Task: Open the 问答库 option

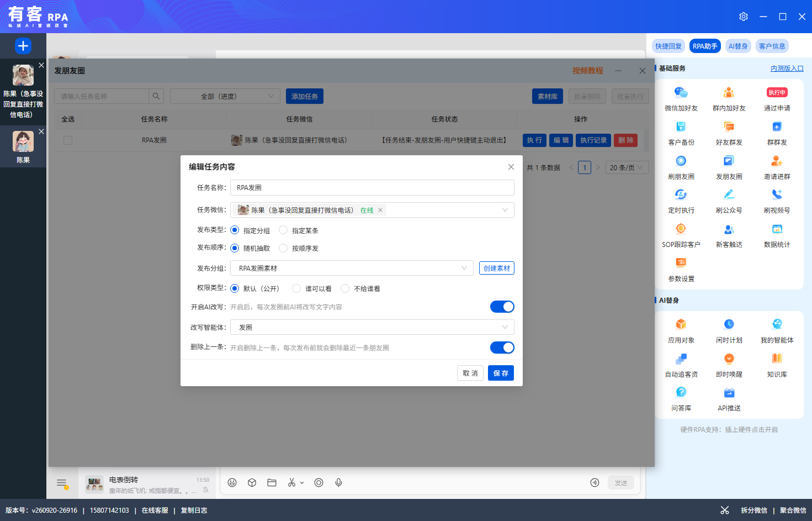Action: (x=681, y=399)
